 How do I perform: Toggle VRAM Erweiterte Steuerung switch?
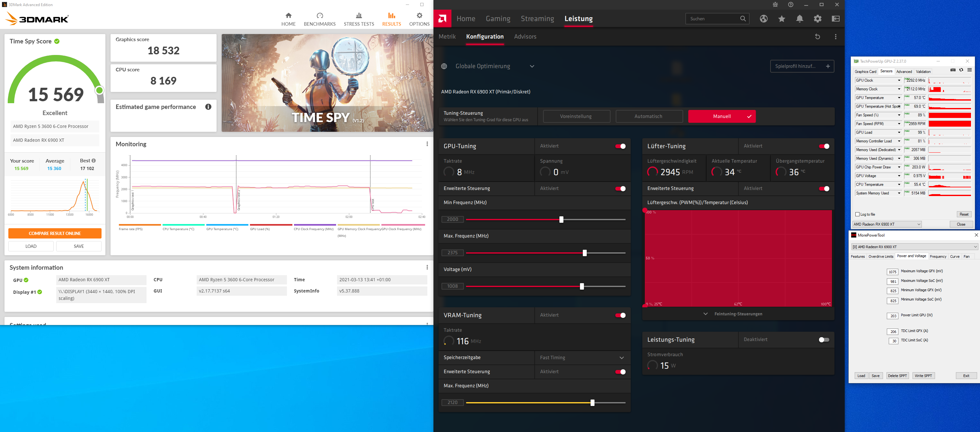click(x=620, y=372)
